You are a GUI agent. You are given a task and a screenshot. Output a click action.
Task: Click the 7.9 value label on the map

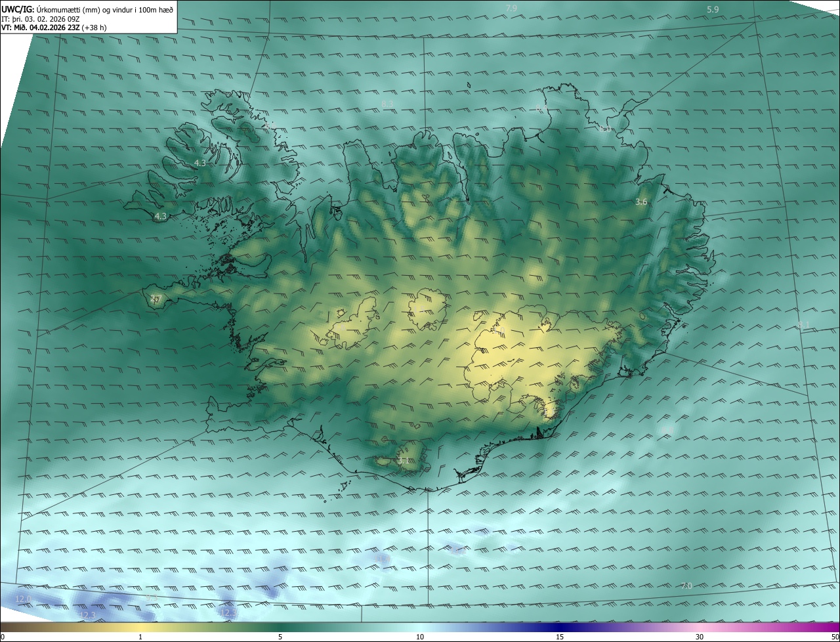pyautogui.click(x=511, y=8)
